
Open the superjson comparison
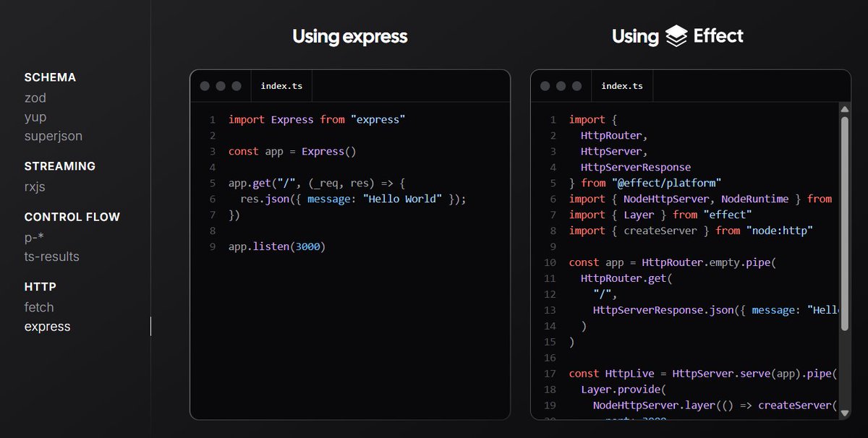pyautogui.click(x=54, y=136)
